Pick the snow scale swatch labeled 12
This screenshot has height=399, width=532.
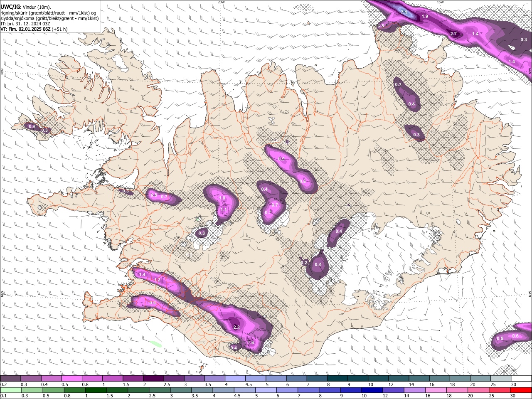pyautogui.click(x=399, y=379)
